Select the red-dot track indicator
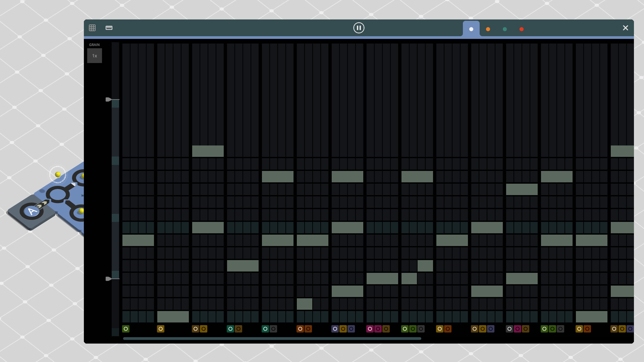Screen dimensions: 644x362 [522, 29]
